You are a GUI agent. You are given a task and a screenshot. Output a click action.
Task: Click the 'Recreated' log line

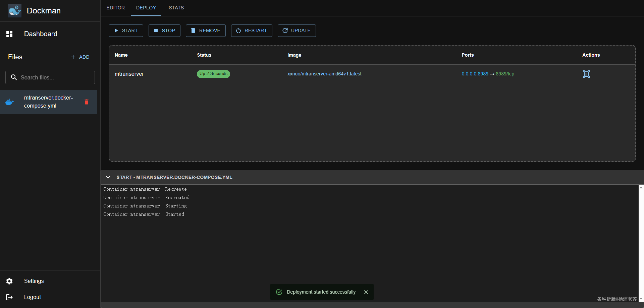coord(147,197)
